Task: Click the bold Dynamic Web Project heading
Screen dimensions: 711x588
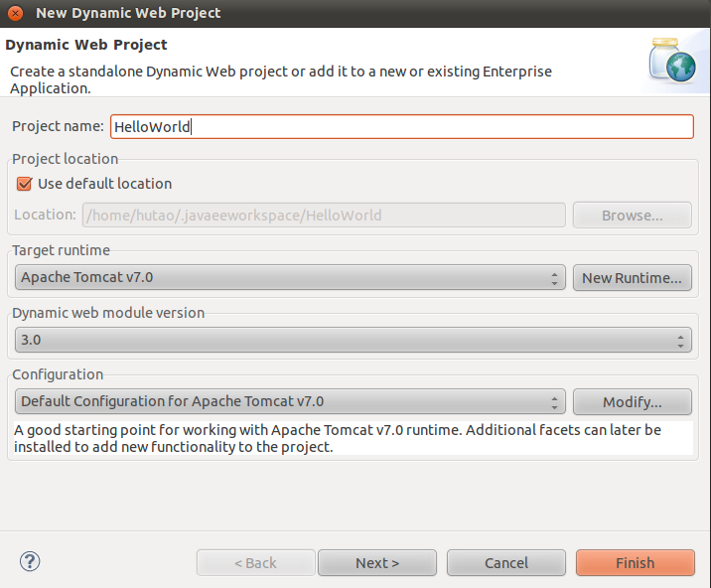Action: point(86,45)
